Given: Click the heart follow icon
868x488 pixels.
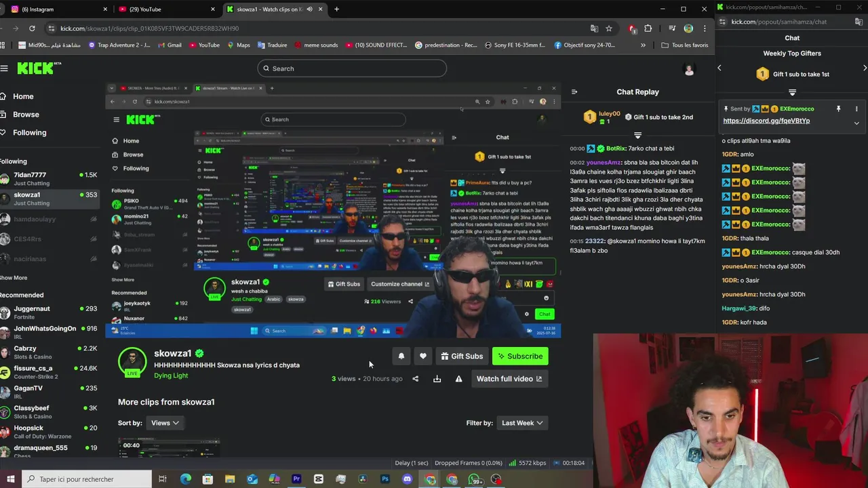Looking at the screenshot, I should point(422,356).
